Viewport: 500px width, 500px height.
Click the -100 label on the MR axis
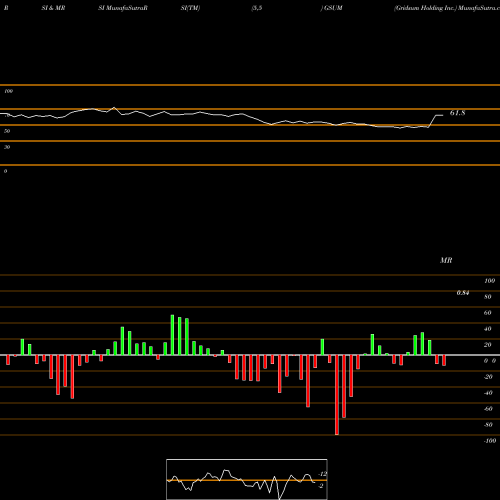pos(490,441)
